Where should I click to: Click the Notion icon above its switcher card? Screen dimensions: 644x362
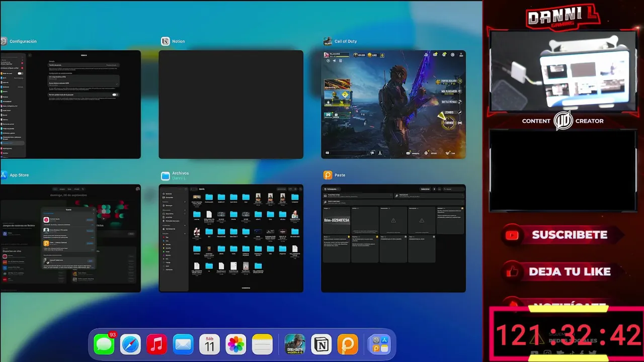[x=165, y=41]
